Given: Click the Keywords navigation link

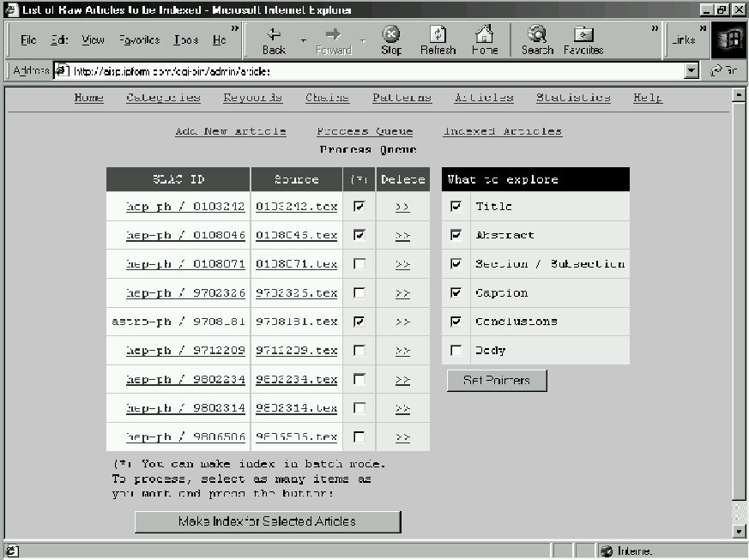Looking at the screenshot, I should point(253,98).
